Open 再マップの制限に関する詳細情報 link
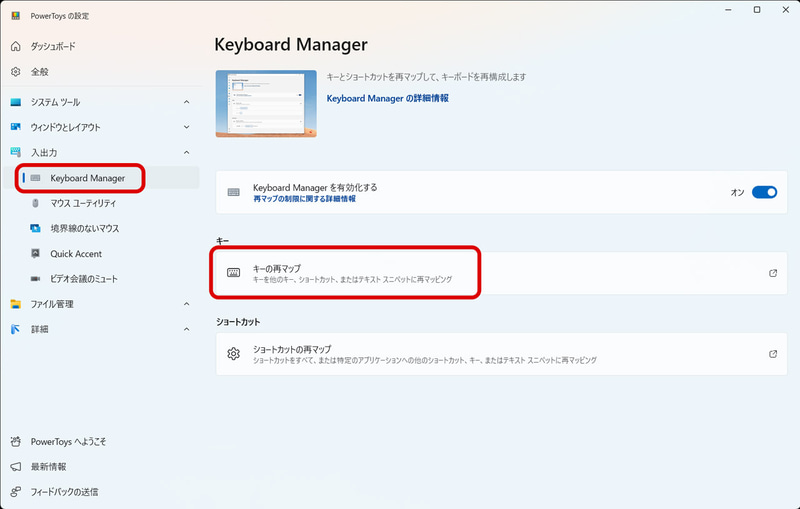This screenshot has width=800, height=509. tap(304, 199)
